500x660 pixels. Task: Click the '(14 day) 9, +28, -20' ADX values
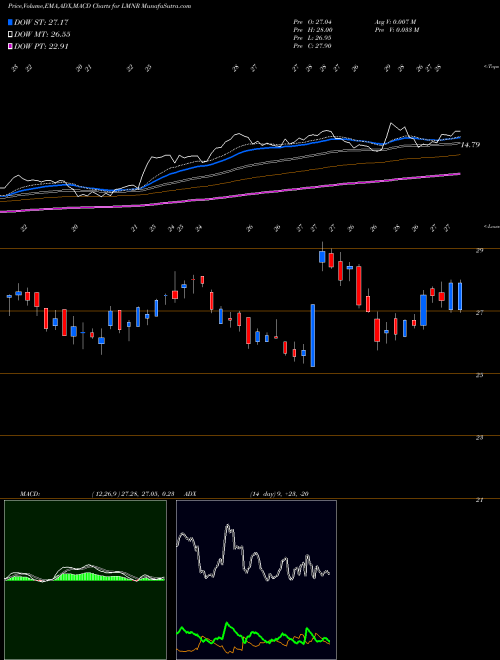pyautogui.click(x=280, y=494)
